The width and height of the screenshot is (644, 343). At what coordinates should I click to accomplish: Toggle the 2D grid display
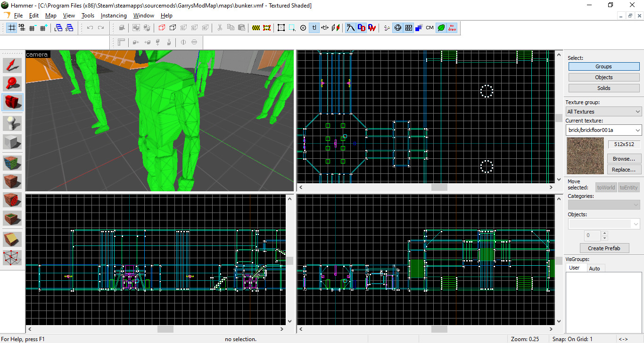(11, 28)
